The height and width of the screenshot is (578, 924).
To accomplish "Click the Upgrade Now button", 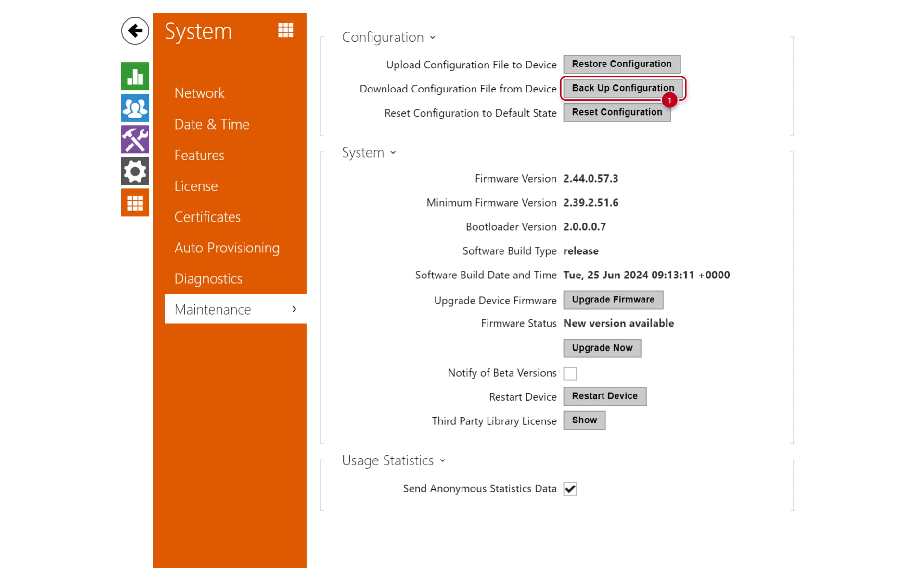I will click(x=602, y=348).
